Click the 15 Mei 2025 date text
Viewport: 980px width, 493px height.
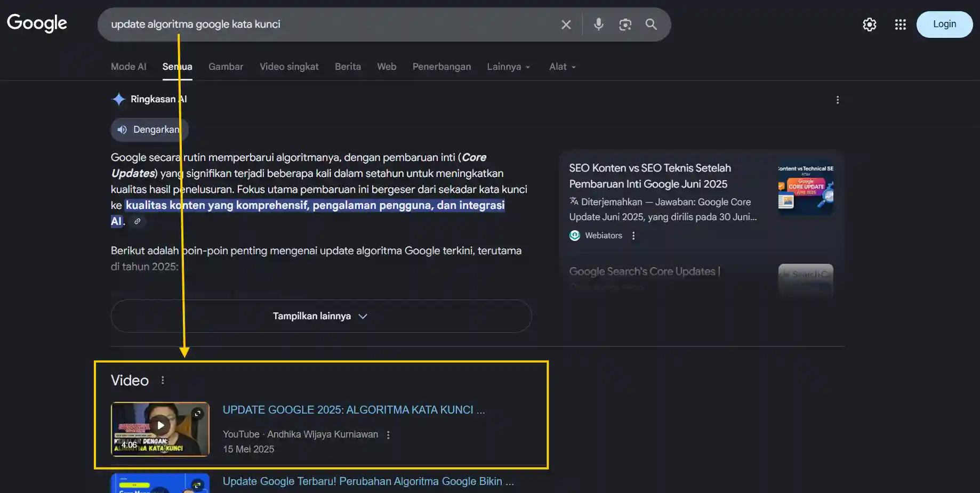click(248, 449)
